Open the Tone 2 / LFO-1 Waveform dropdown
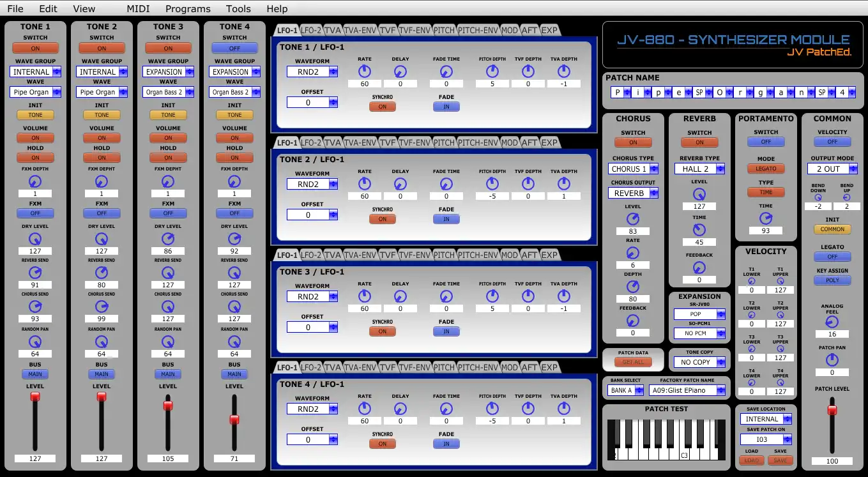 [x=312, y=184]
